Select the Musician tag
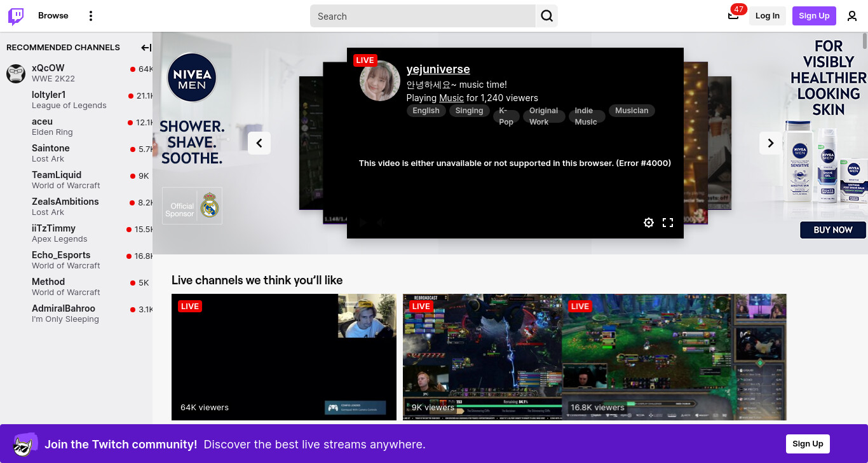 point(632,111)
